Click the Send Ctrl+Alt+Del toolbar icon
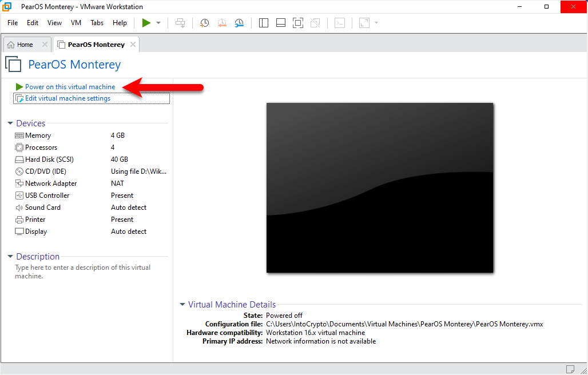This screenshot has height=375, width=588. coord(180,23)
